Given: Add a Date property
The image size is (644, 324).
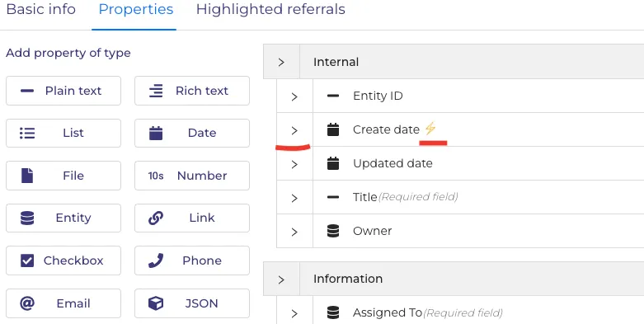Looking at the screenshot, I should [192, 133].
